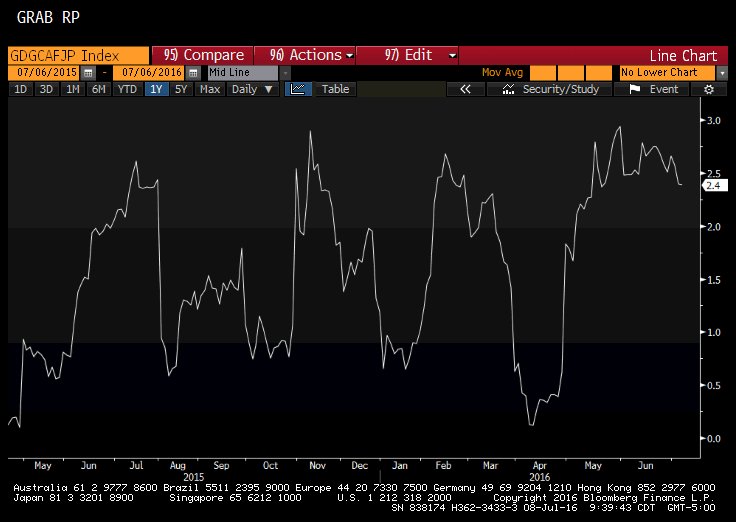Click first Mov Avg orange box
This screenshot has height=522, width=736.
tap(542, 73)
